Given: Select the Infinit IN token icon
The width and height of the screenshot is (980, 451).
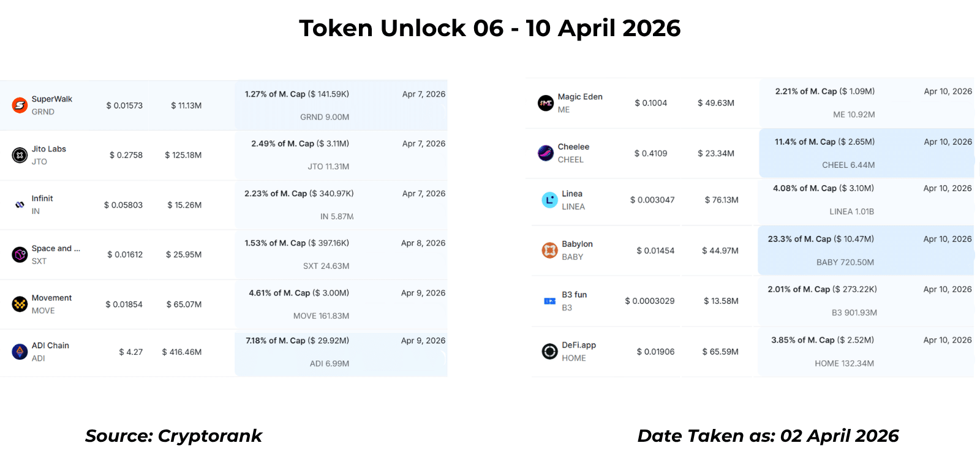Looking at the screenshot, I should (20, 205).
